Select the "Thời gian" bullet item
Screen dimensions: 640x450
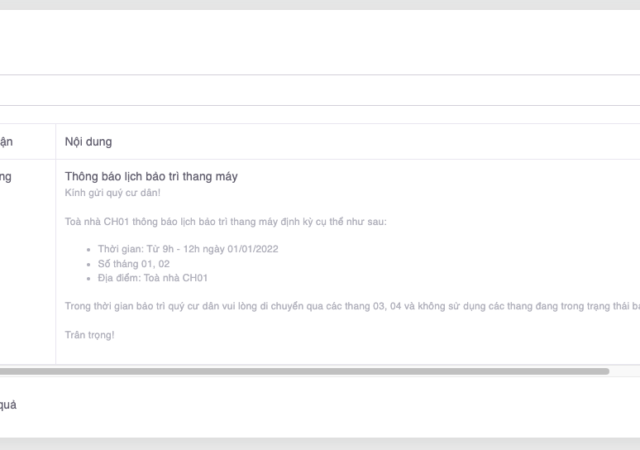click(186, 249)
